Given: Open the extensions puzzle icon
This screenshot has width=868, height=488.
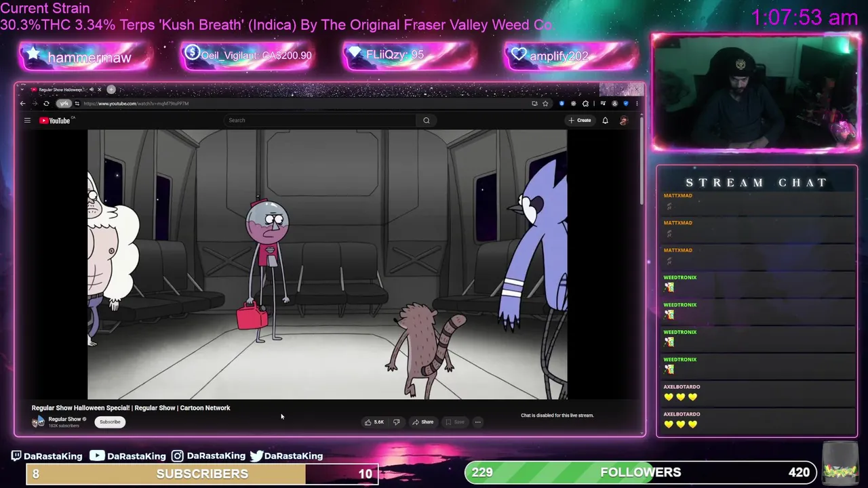Looking at the screenshot, I should click(x=585, y=104).
